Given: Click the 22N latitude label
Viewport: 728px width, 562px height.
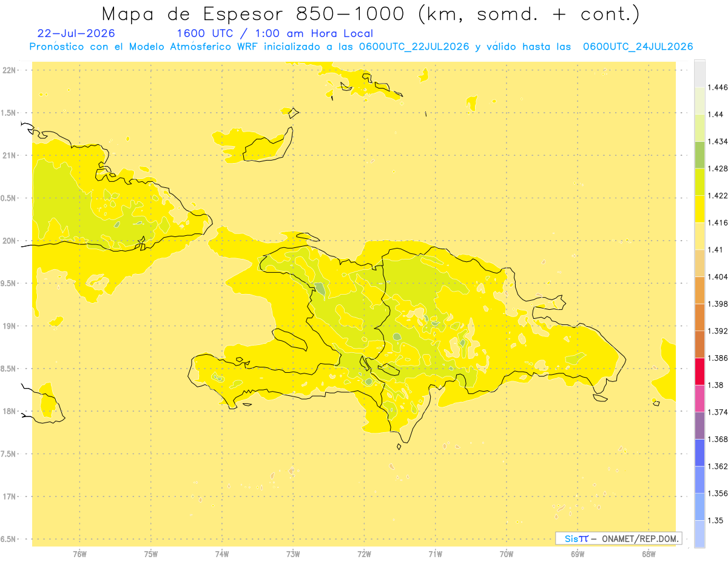Looking at the screenshot, I should pyautogui.click(x=10, y=70).
